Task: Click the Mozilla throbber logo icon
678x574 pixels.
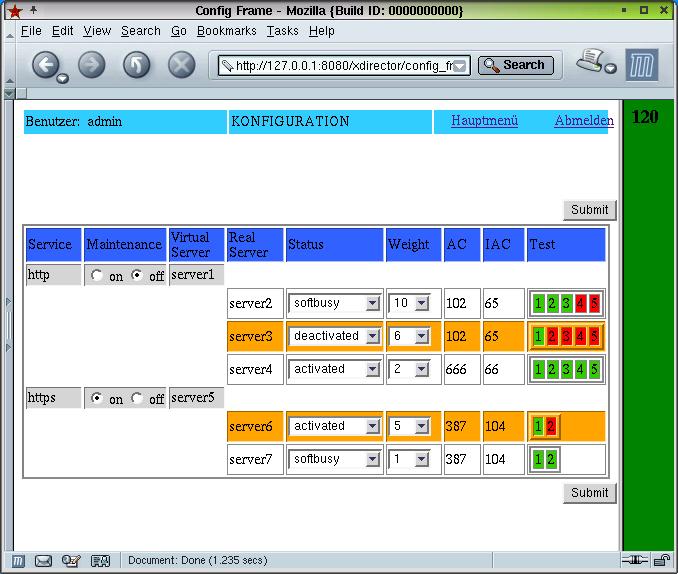Action: click(x=641, y=65)
